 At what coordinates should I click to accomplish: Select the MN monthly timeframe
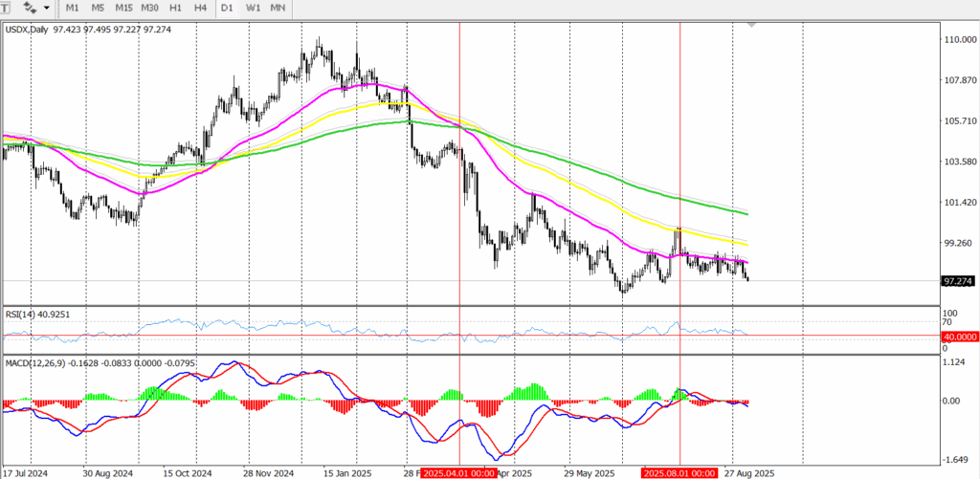[x=278, y=8]
